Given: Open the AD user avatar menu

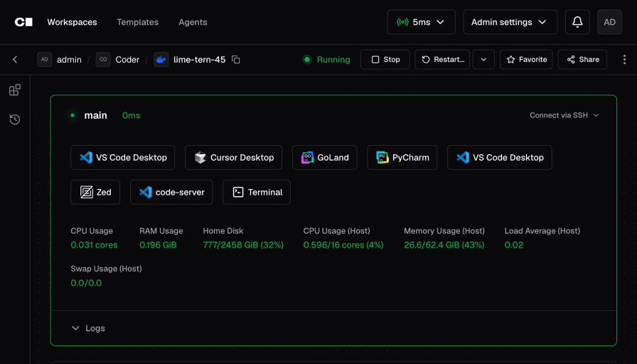Looking at the screenshot, I should [609, 22].
